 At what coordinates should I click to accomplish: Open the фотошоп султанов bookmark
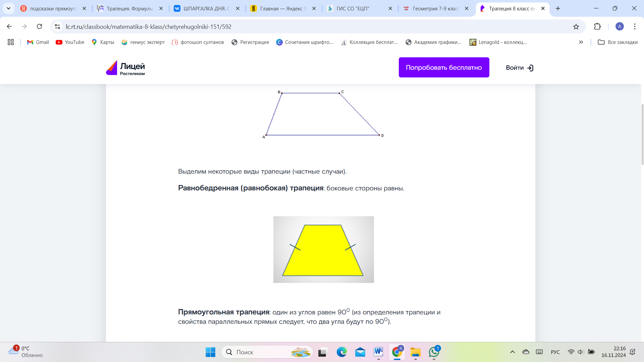click(198, 42)
